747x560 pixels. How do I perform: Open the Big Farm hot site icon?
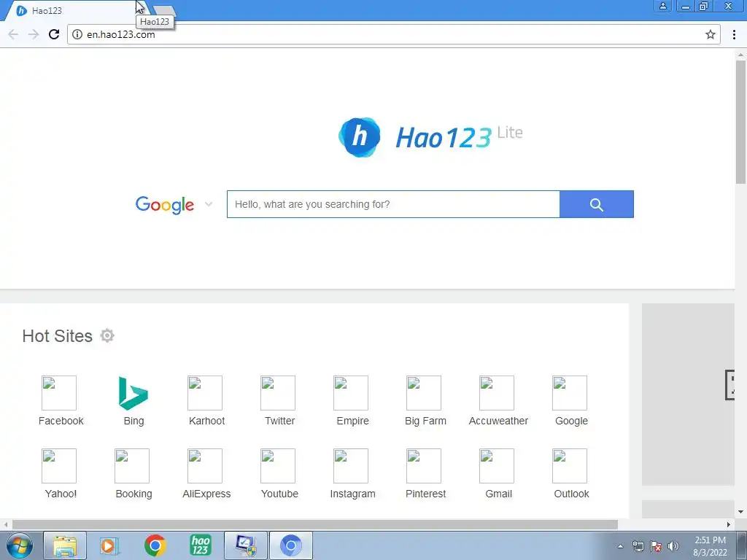(x=424, y=393)
